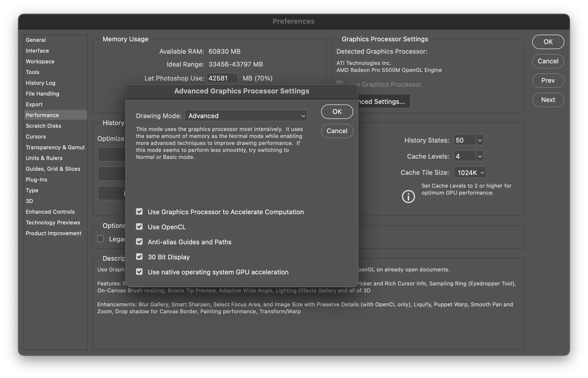588x378 pixels.
Task: Toggle native operating system GPU acceleration
Action: click(139, 272)
